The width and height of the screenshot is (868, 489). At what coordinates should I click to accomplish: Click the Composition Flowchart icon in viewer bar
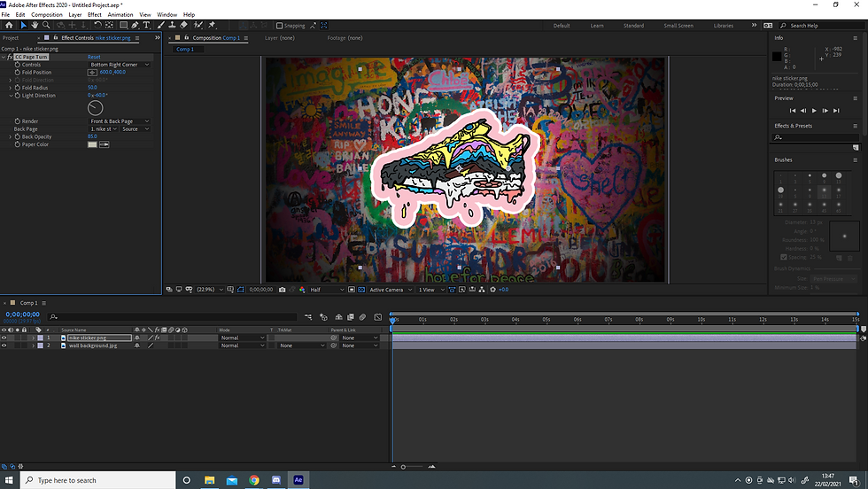pos(482,290)
